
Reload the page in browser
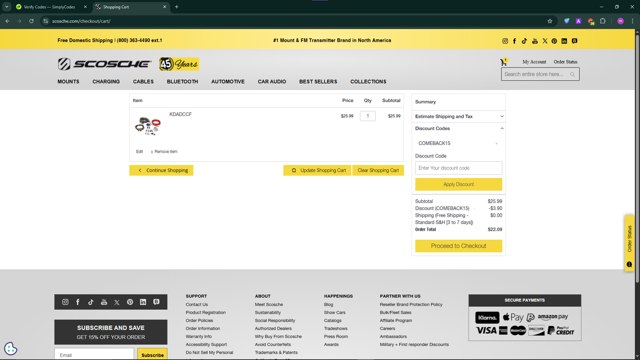(31, 21)
